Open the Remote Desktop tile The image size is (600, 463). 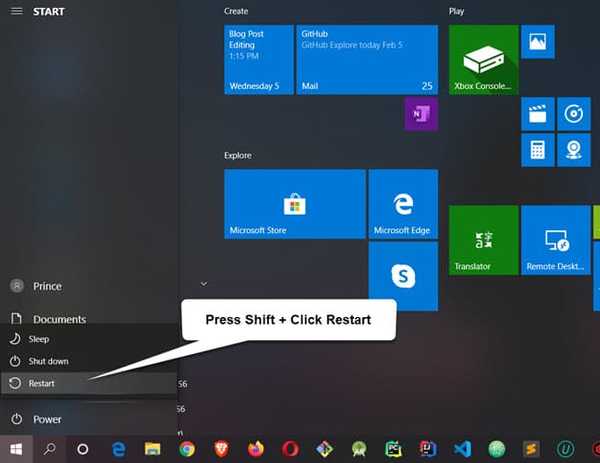[556, 240]
